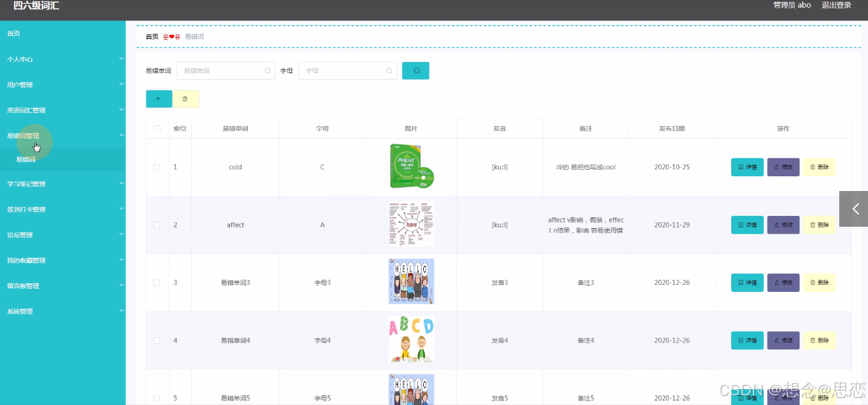The width and height of the screenshot is (868, 405).
Task: Click 删除 for row 易错单词3
Action: tap(819, 282)
